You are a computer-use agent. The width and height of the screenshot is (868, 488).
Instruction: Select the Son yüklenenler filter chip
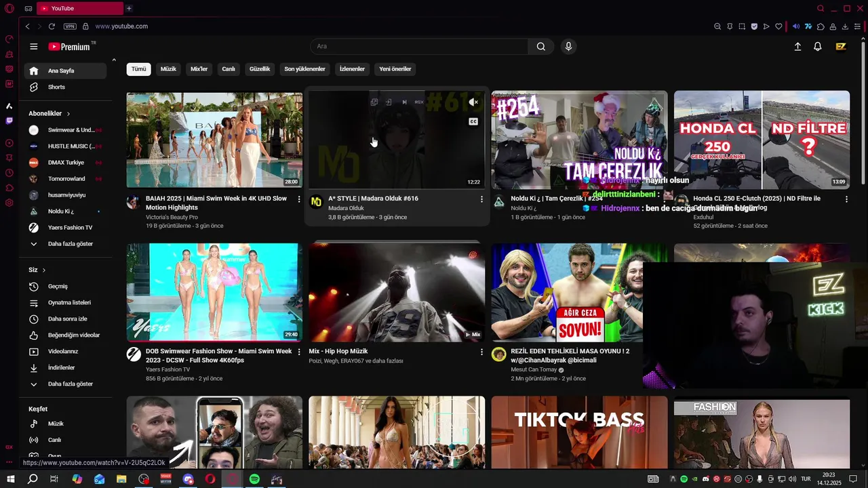point(304,69)
